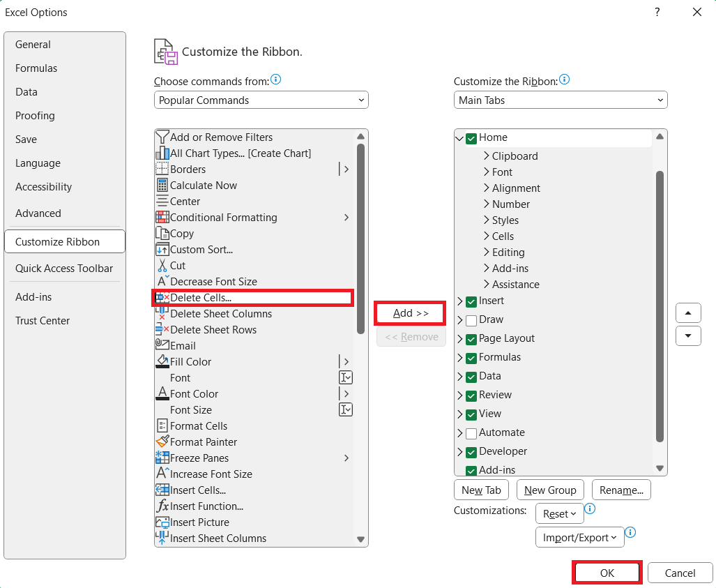
Task: Create a New Group
Action: (550, 490)
